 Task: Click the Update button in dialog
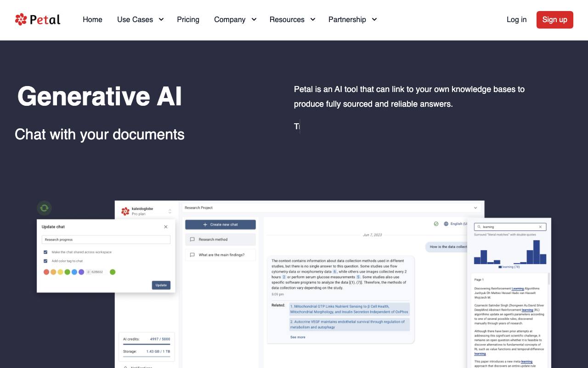161,285
